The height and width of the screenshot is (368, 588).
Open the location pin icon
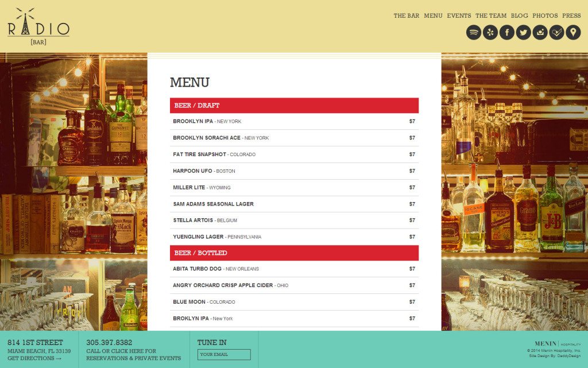[x=572, y=32]
